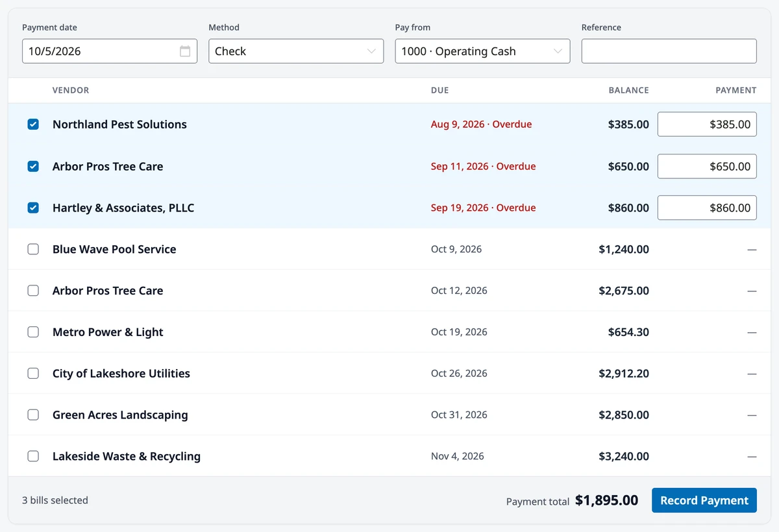The width and height of the screenshot is (779, 532).
Task: Click the $2,675.00 balance amount
Action: pos(624,291)
